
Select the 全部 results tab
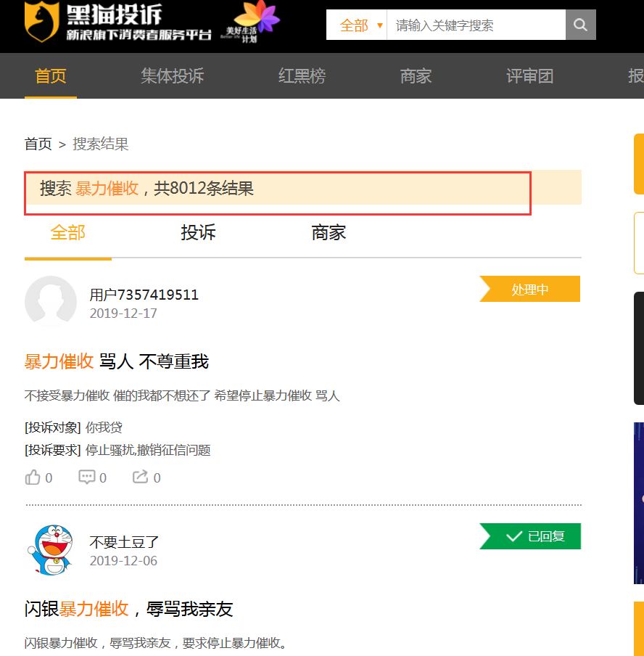pyautogui.click(x=67, y=233)
